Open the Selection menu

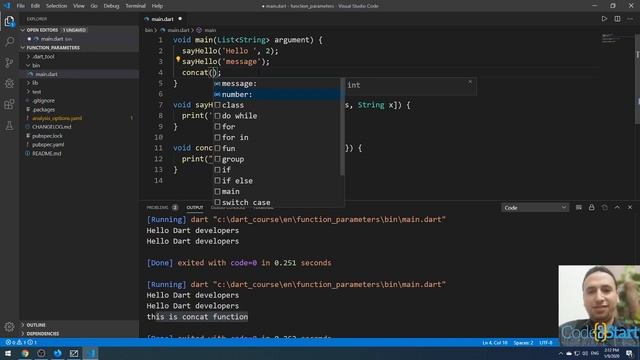(x=56, y=6)
